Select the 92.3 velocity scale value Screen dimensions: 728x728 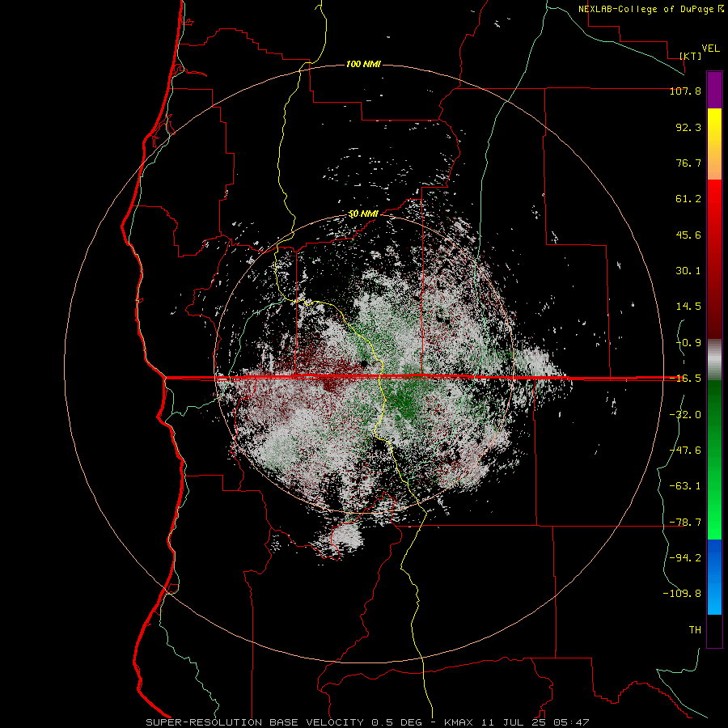tap(688, 127)
